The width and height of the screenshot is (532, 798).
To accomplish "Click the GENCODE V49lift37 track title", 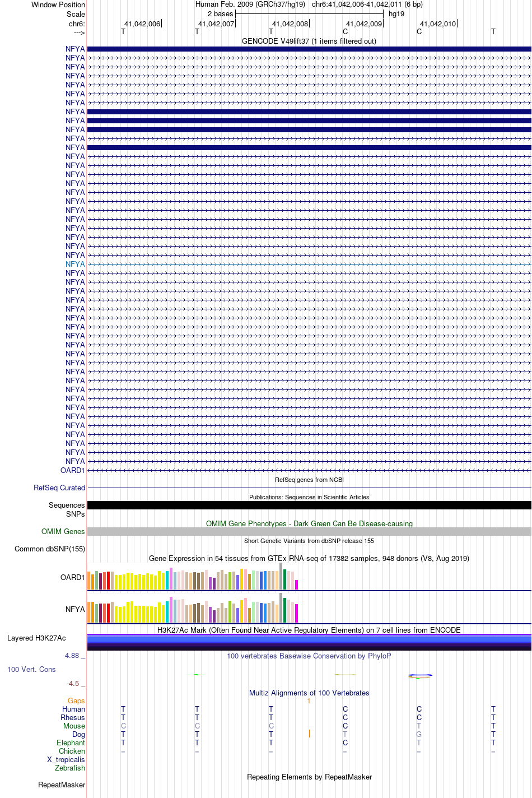I will (x=309, y=41).
